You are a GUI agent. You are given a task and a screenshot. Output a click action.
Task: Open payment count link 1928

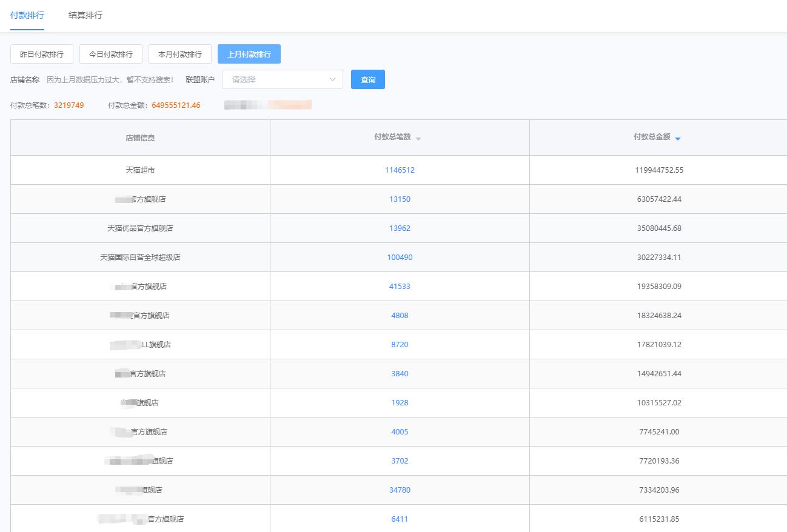(400, 403)
